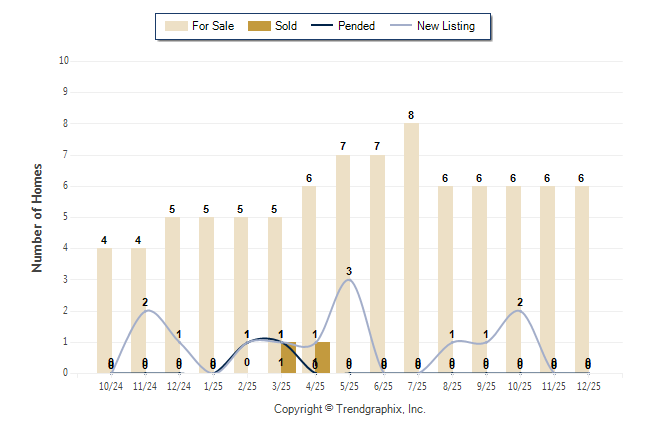Click the Copyright Trendgraphix, Inc. text
Image resolution: width=646 pixels, height=434 pixels.
(x=349, y=409)
